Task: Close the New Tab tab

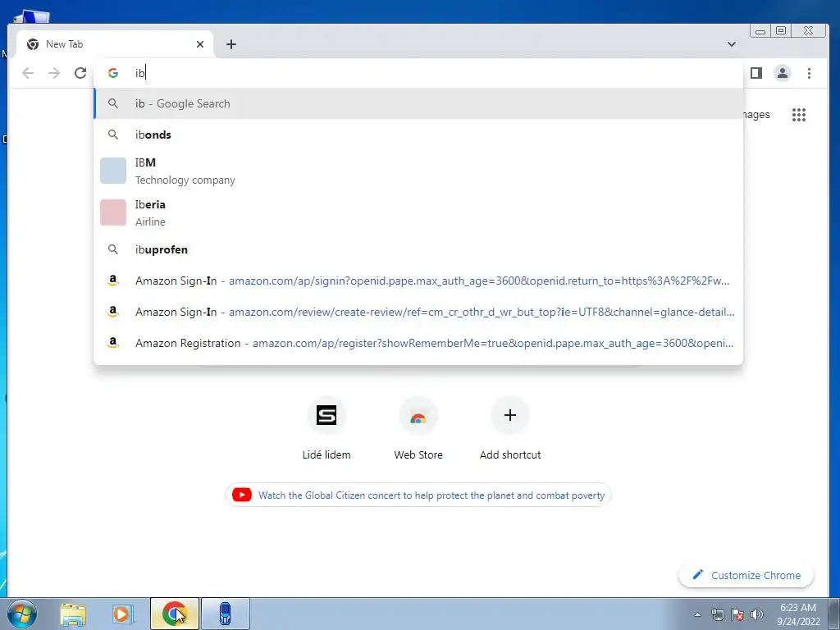Action: click(x=200, y=44)
